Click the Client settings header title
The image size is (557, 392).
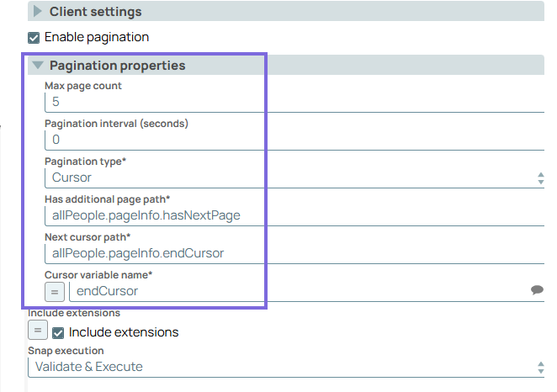tap(95, 12)
